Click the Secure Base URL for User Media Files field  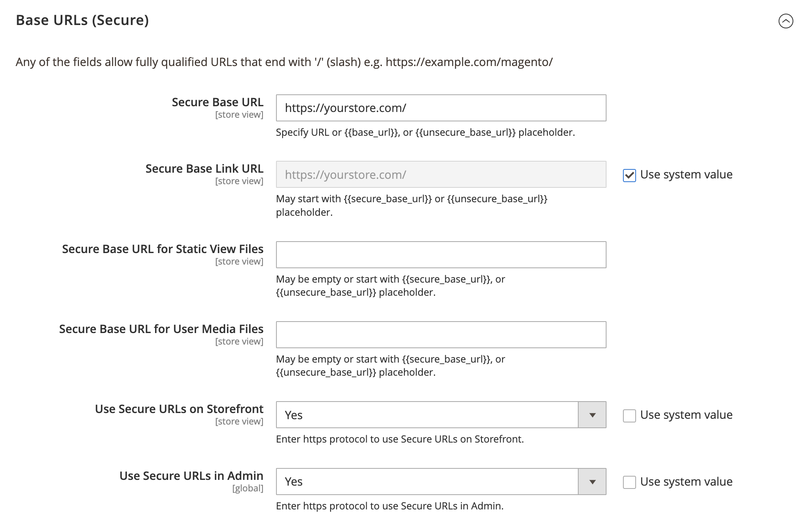[441, 335]
